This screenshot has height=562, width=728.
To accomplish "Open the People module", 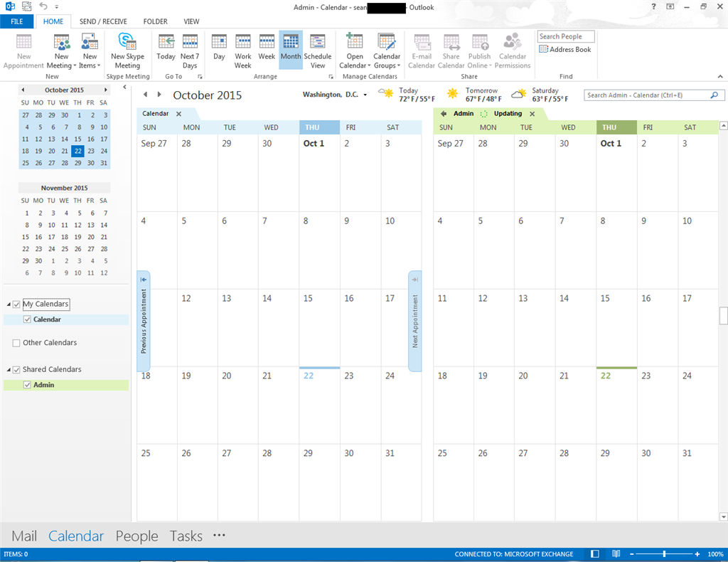I will (x=137, y=536).
